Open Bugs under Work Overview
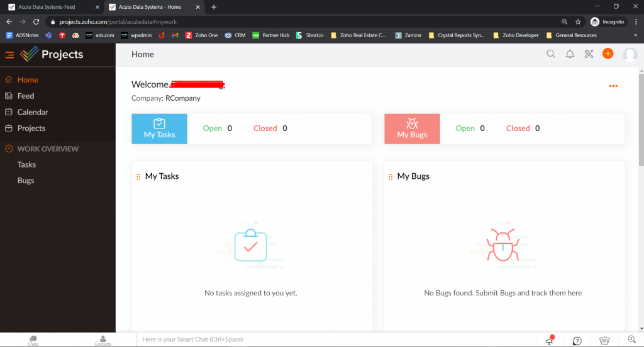Image resolution: width=644 pixels, height=347 pixels. (x=26, y=181)
